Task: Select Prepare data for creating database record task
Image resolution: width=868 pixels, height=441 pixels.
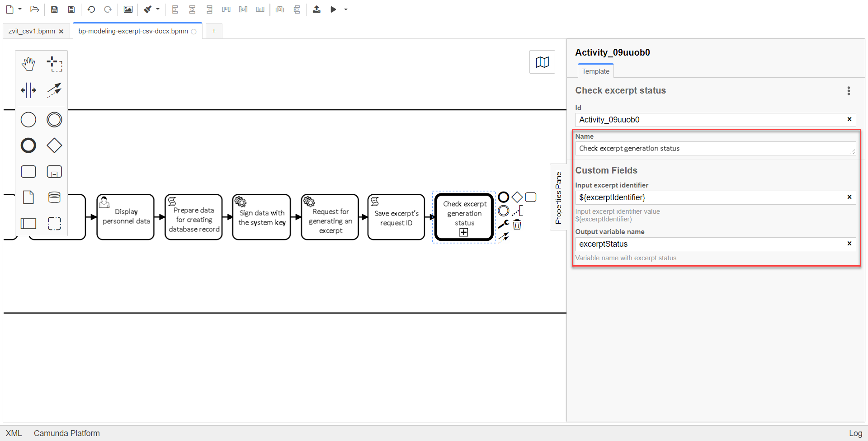Action: click(x=193, y=217)
